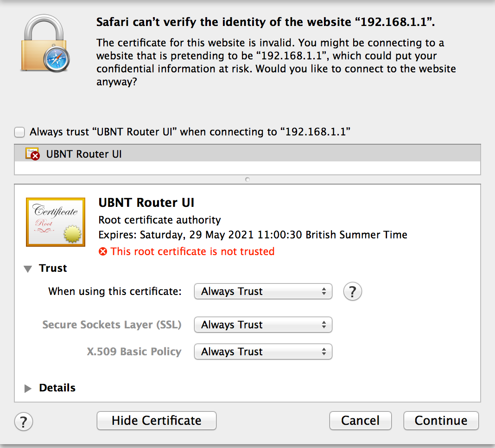Open the "When using this certificate" dropdown

tap(263, 292)
